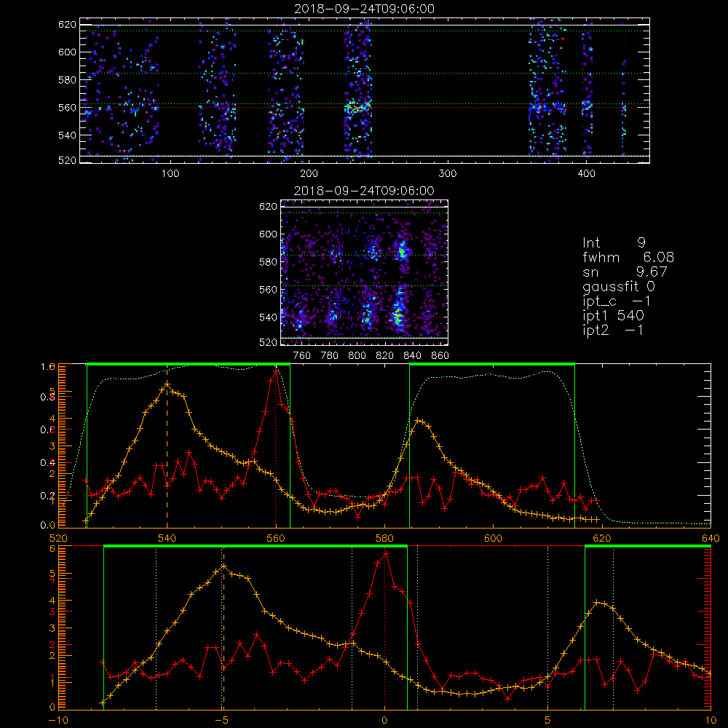
Task: Click the thick green bar above 585–615 range
Action: (x=492, y=365)
